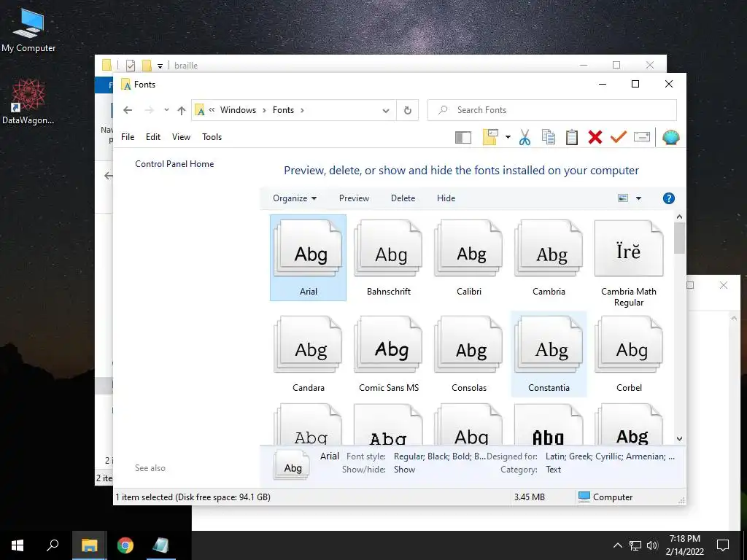Select the Cambria font
The width and height of the screenshot is (747, 560).
point(549,257)
